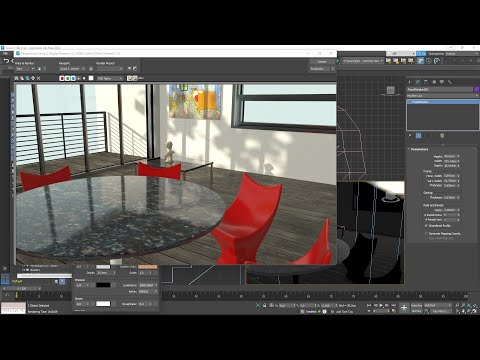Open the Material Editor toolbar icon
The height and width of the screenshot is (360, 480).
[x=389, y=61]
